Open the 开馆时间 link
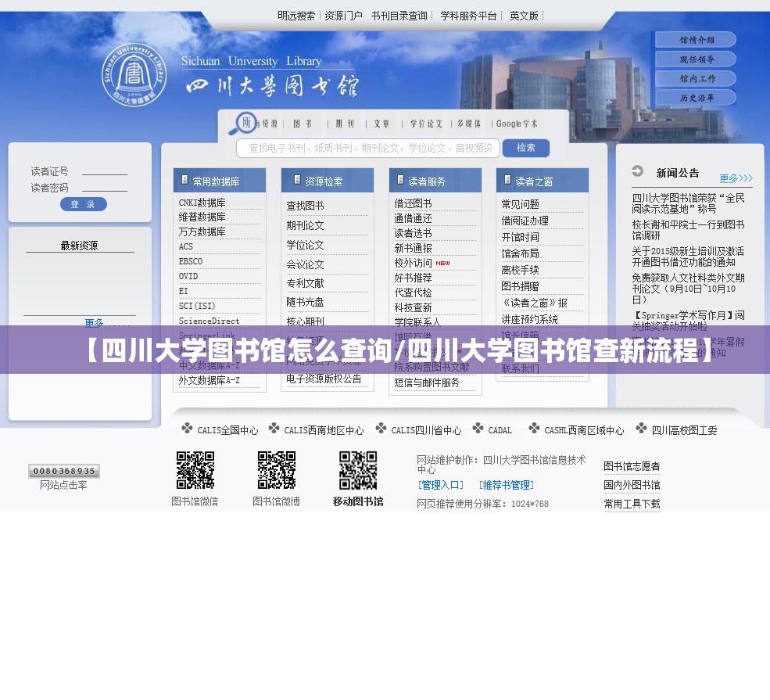 tap(521, 237)
